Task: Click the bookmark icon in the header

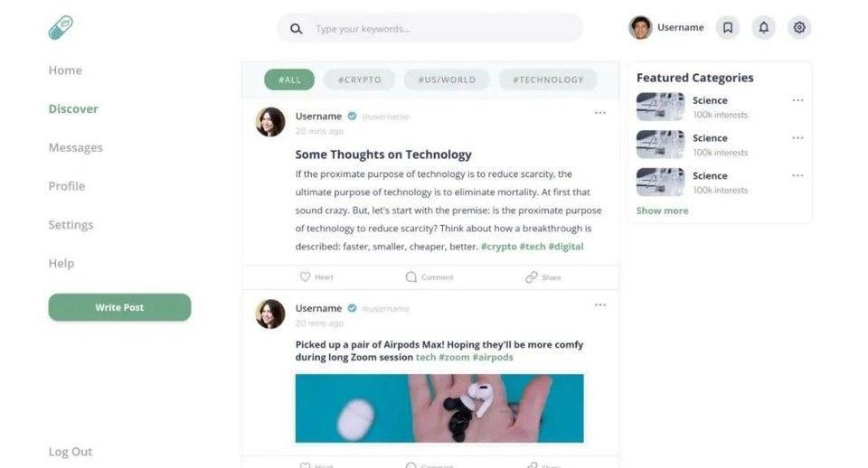Action: tap(728, 28)
